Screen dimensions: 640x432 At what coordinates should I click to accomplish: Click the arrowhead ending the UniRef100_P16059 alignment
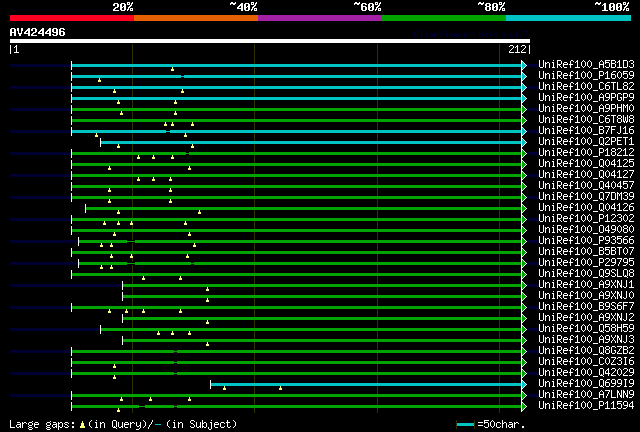[524, 76]
